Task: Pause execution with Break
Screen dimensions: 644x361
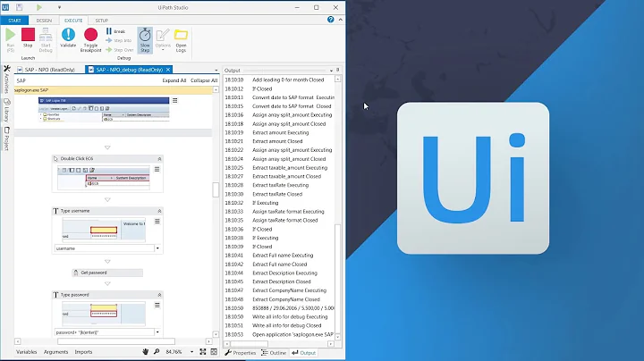Action: pyautogui.click(x=115, y=31)
